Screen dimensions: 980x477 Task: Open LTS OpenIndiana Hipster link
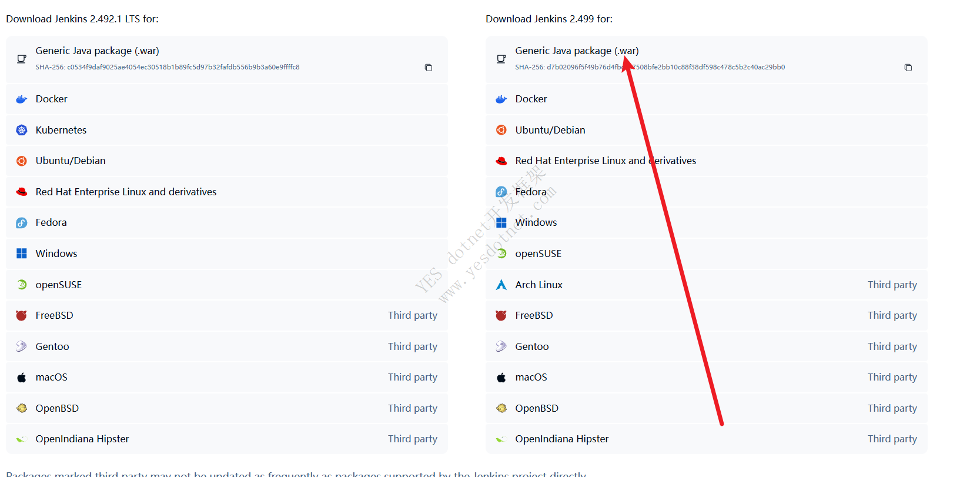pos(227,439)
